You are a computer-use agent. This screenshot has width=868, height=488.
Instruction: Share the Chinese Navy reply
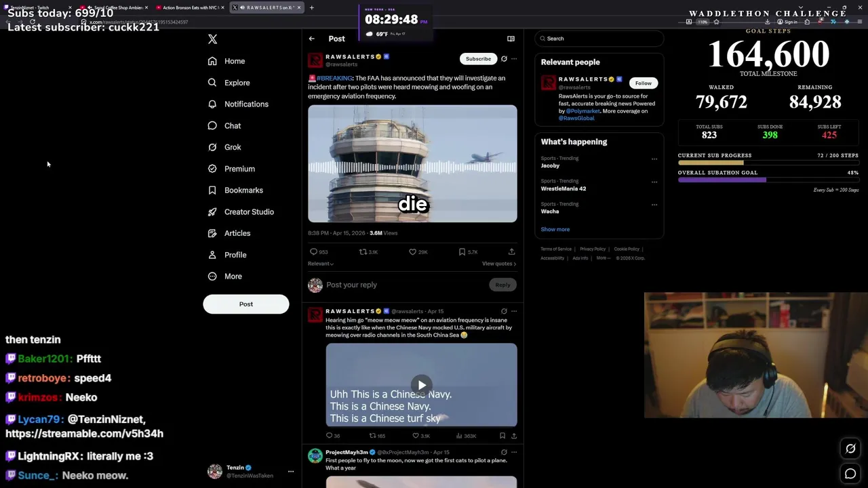coord(514,436)
